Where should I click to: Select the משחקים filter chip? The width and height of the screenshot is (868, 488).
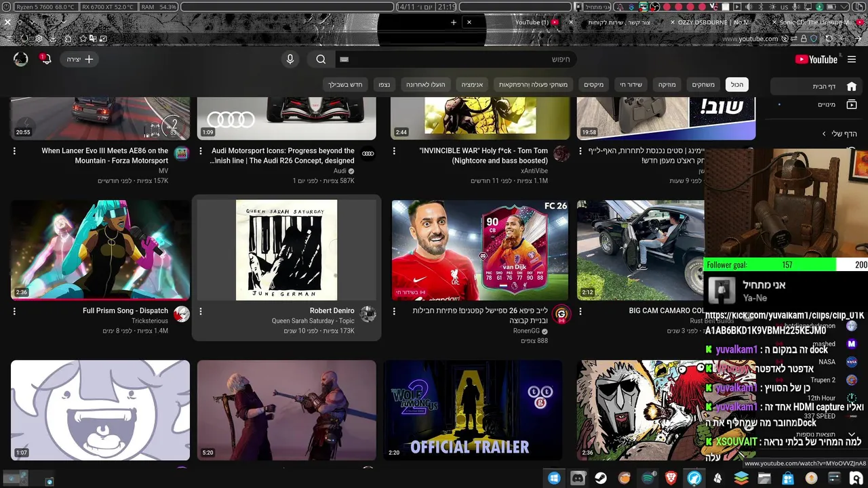[x=703, y=85]
